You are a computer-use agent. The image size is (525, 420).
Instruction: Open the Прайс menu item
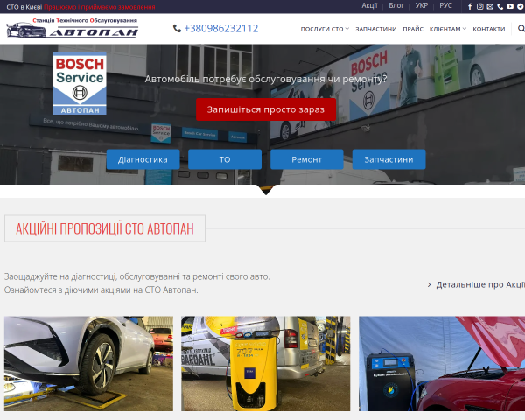(x=413, y=29)
